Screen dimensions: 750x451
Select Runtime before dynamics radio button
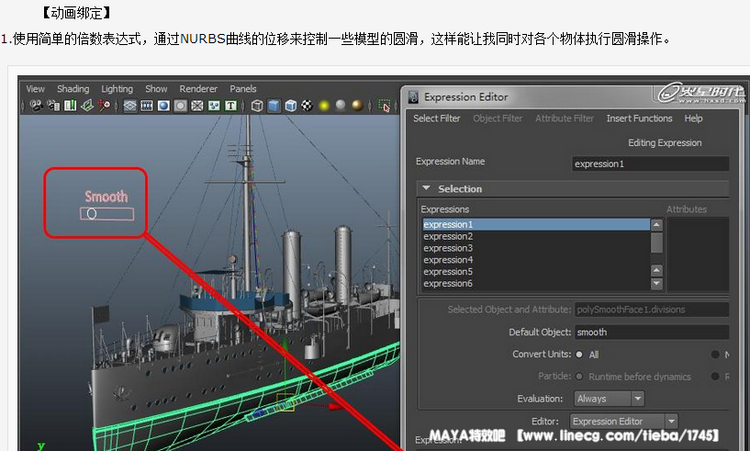pos(579,377)
